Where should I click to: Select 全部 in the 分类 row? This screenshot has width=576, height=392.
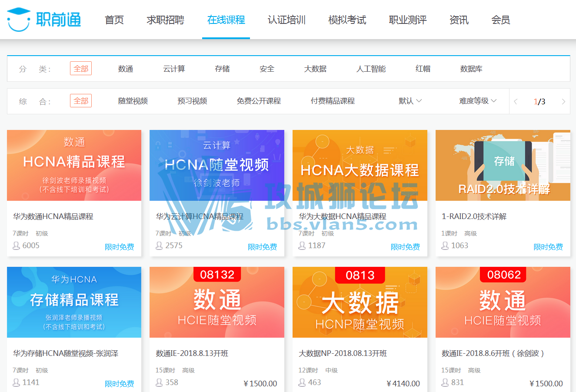coord(81,69)
